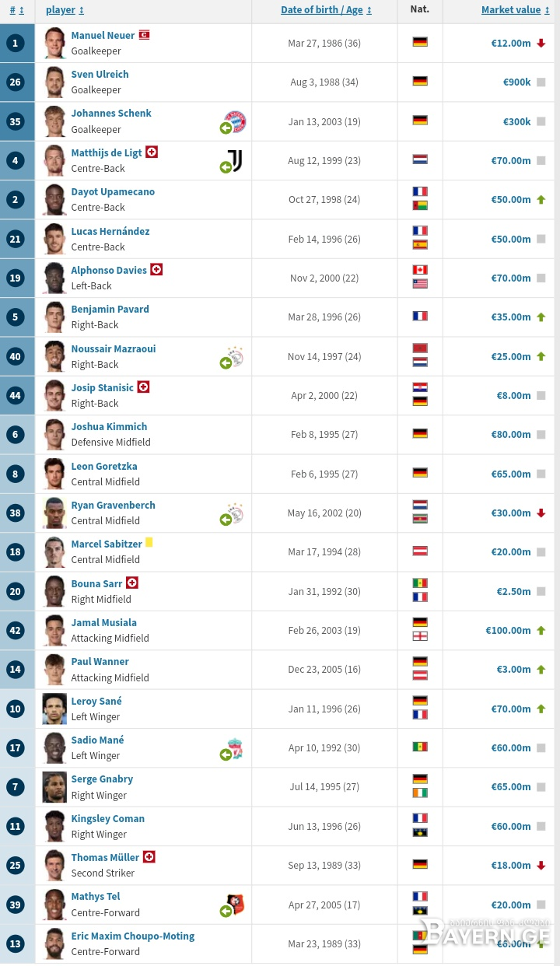Click the red down arrow next to Neuer's value
The height and width of the screenshot is (966, 560).
pyautogui.click(x=541, y=43)
